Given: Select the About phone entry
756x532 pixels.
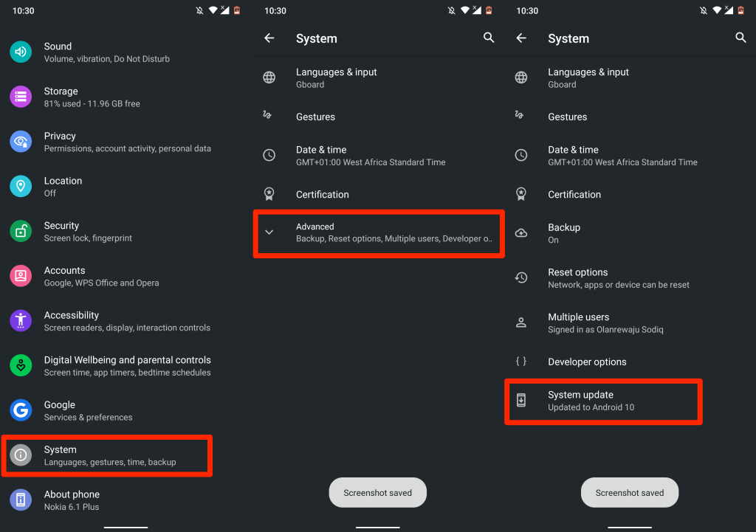Looking at the screenshot, I should point(72,500).
